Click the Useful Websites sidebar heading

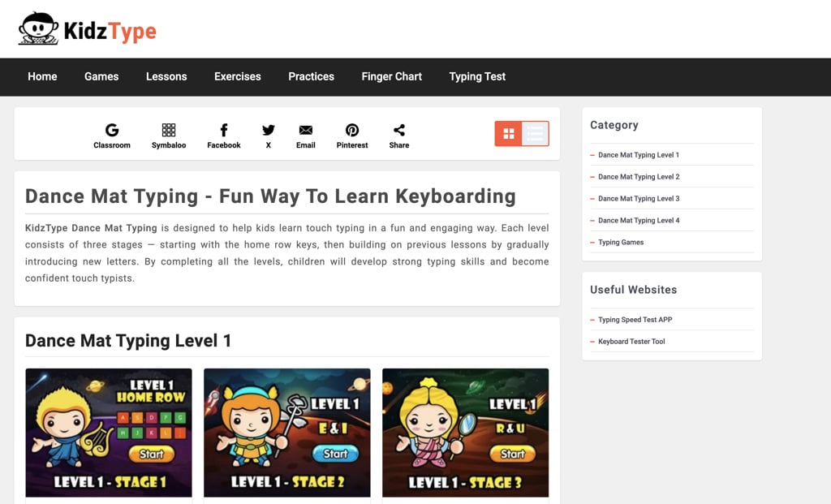(633, 290)
